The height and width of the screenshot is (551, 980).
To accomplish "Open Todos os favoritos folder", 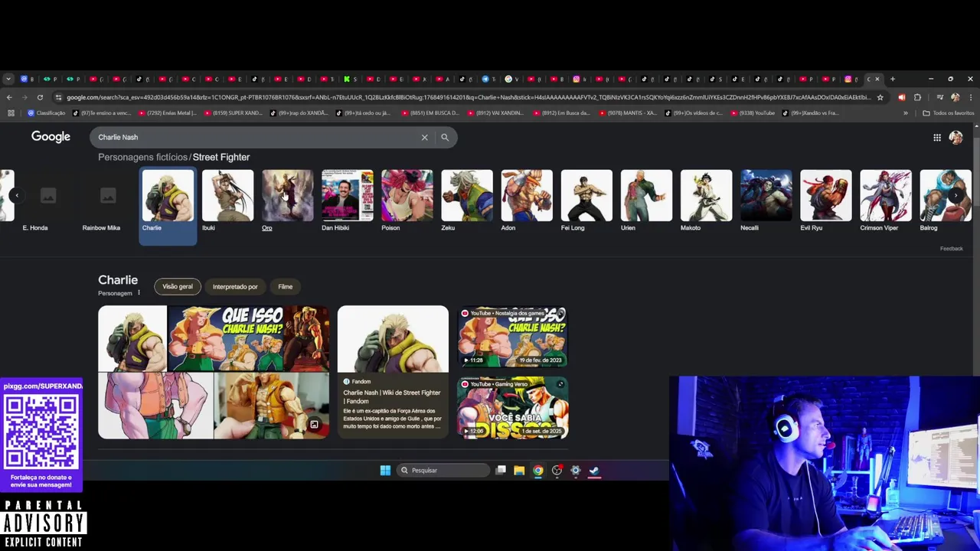I will tap(948, 113).
